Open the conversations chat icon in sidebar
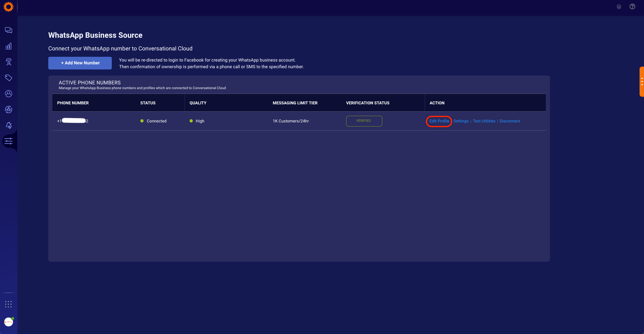Image resolution: width=644 pixels, height=334 pixels. click(9, 30)
